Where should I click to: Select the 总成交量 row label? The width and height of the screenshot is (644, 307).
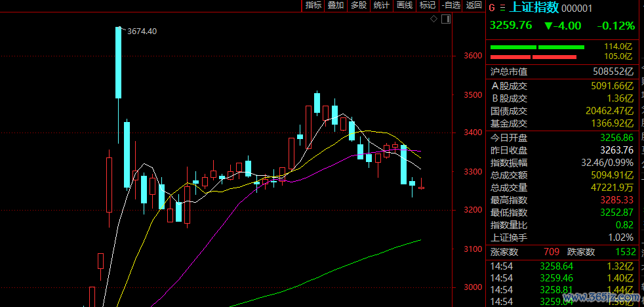(509, 188)
